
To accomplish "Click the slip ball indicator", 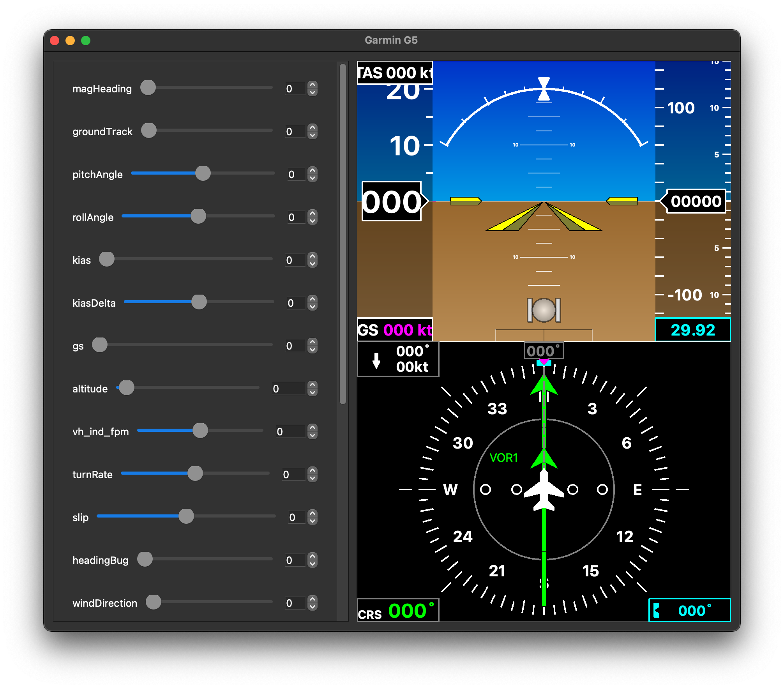I will point(544,310).
